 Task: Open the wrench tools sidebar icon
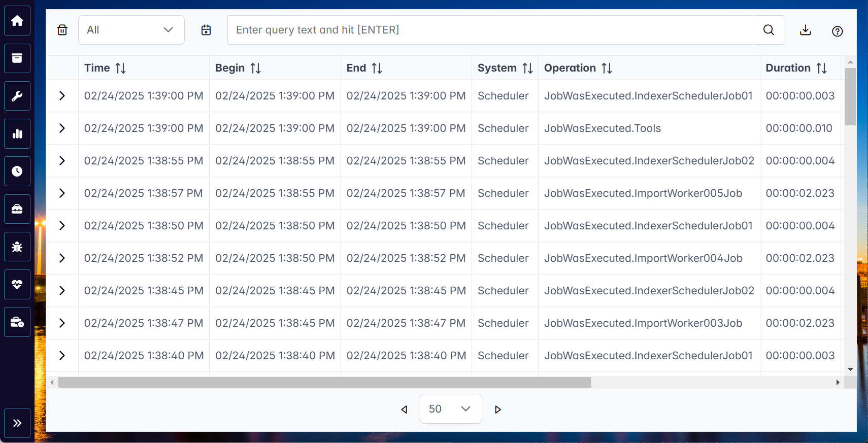pyautogui.click(x=17, y=96)
